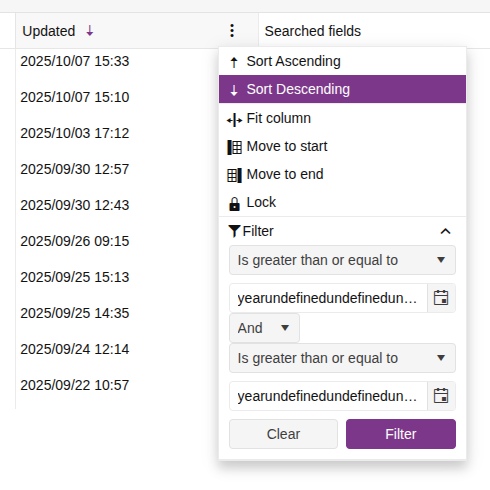Click the Fit column arrows icon
490x490 pixels.
234,120
